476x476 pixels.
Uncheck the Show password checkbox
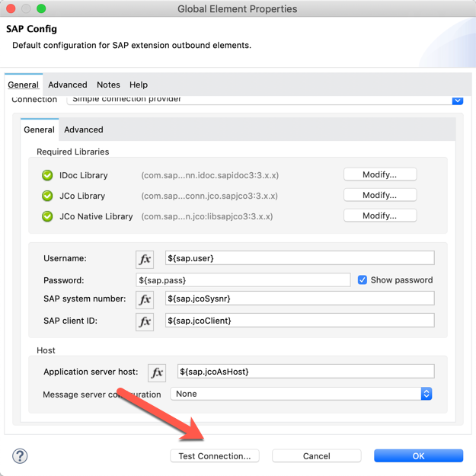coord(363,280)
